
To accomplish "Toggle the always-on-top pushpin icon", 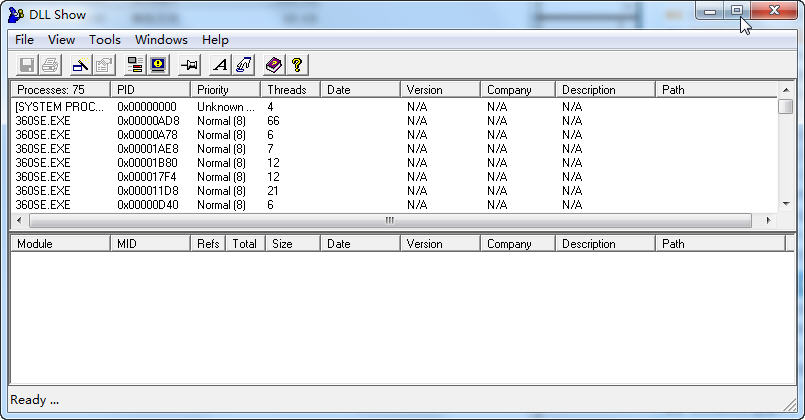I will click(x=190, y=65).
